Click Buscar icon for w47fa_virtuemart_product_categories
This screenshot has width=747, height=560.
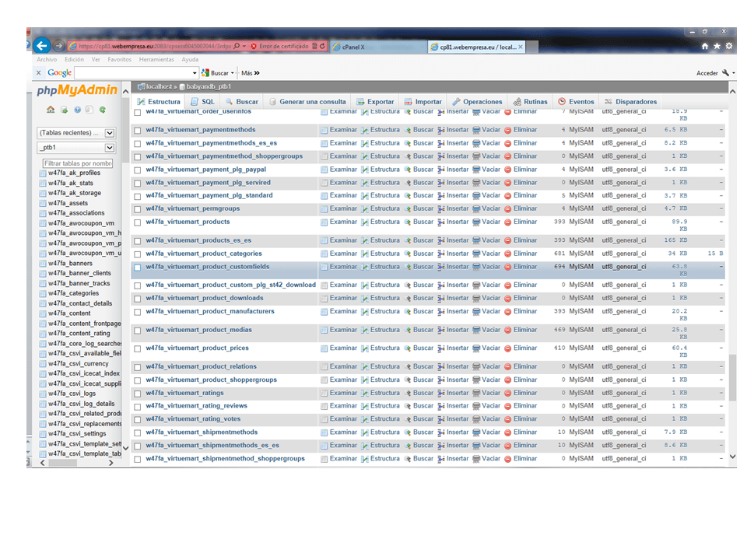click(407, 254)
